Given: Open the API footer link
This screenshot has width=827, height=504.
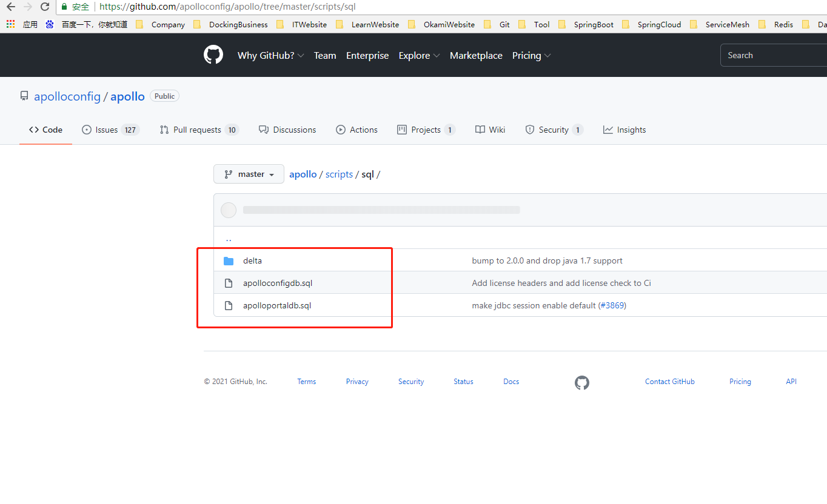Looking at the screenshot, I should click(791, 382).
